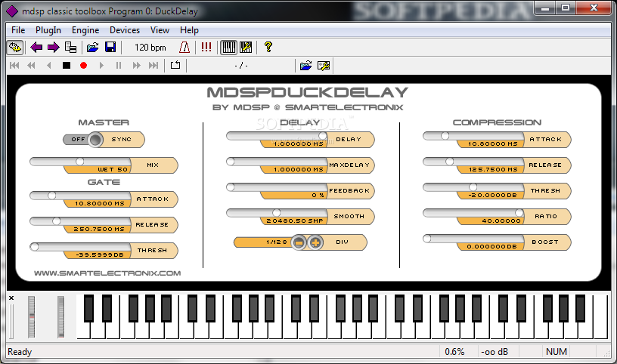This screenshot has width=617, height=364.
Task: Pause playback with the pause icon
Action: [119, 65]
